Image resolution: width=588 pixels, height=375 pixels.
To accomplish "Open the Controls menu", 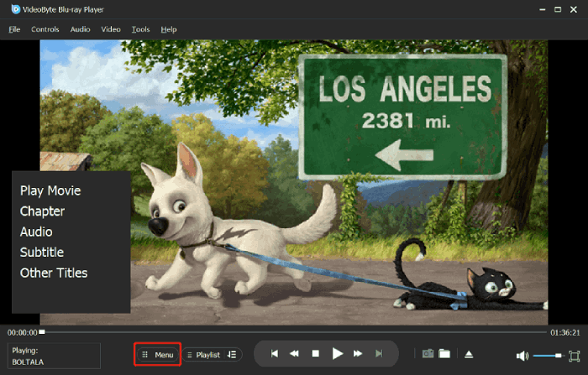I will click(x=45, y=29).
